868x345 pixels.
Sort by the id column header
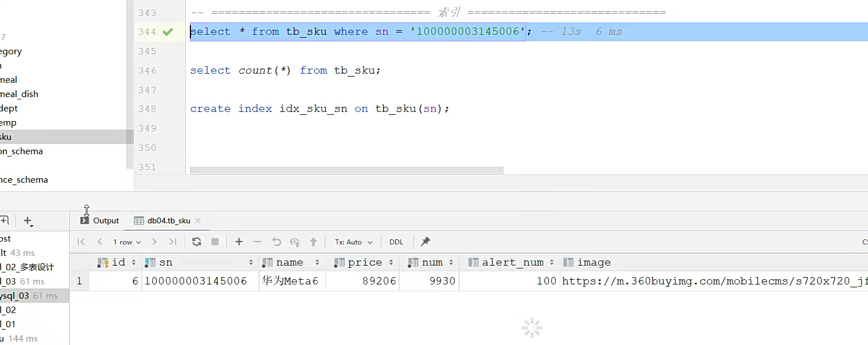click(x=117, y=263)
